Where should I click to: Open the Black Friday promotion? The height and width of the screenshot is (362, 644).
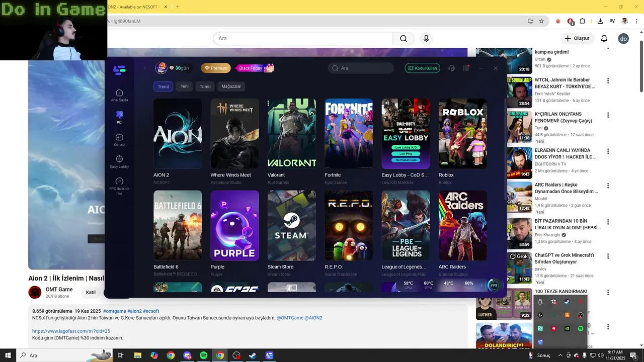click(x=255, y=68)
